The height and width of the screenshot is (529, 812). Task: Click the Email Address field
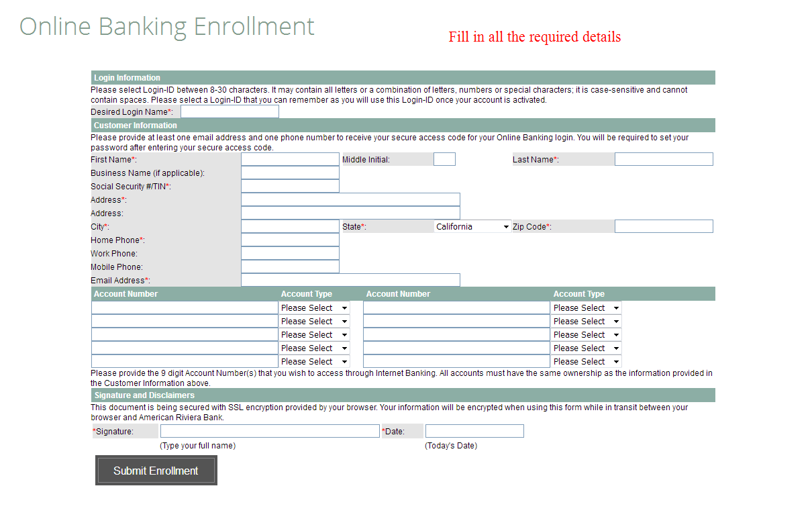click(350, 280)
